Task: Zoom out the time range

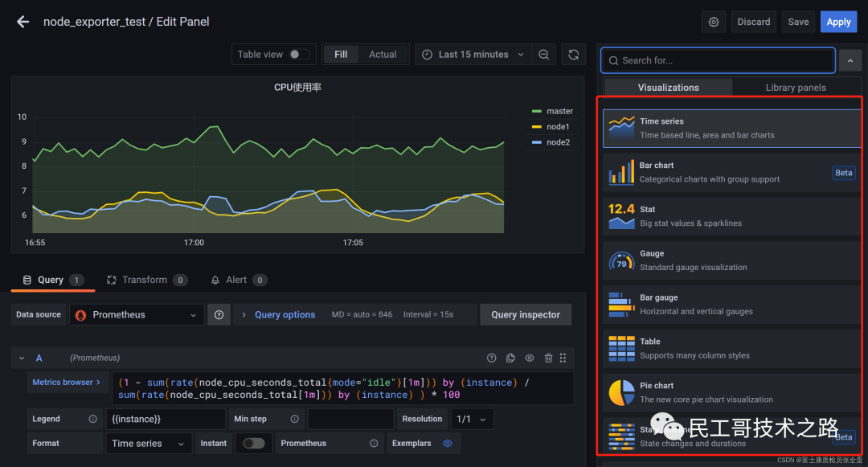Action: click(543, 54)
